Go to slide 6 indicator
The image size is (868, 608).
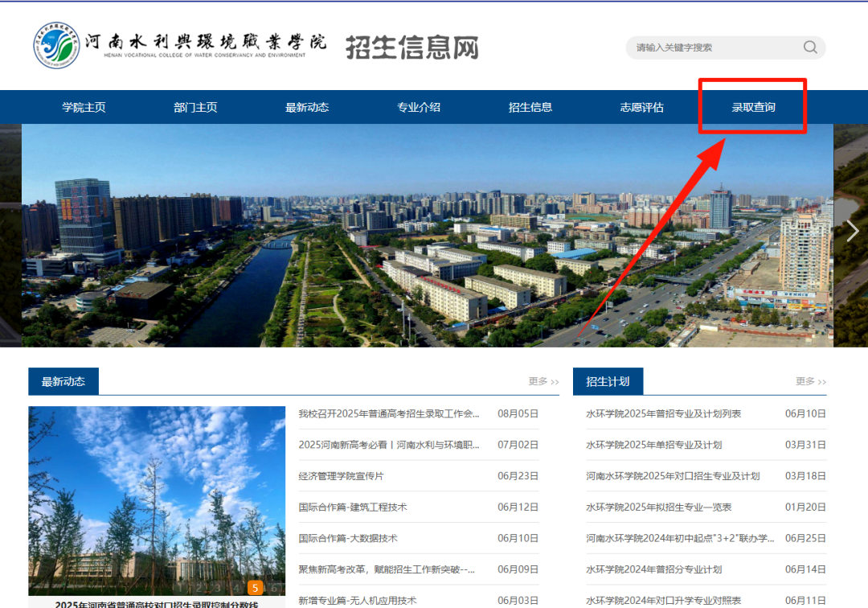click(x=274, y=588)
